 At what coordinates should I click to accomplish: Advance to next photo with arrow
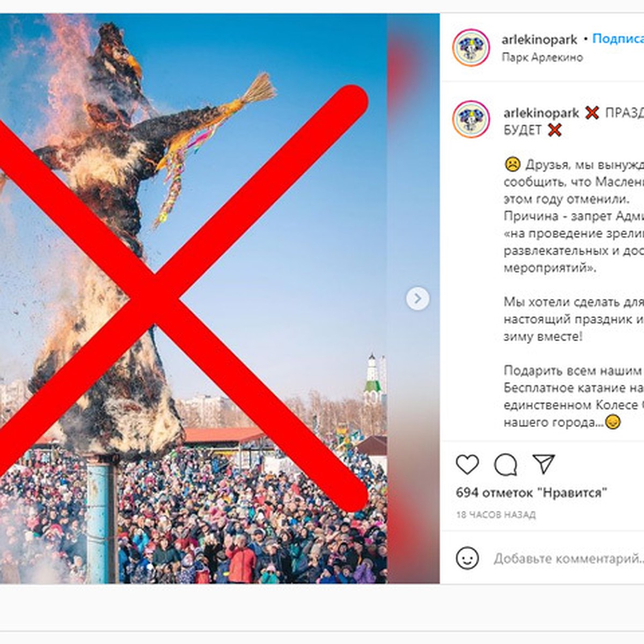click(418, 299)
